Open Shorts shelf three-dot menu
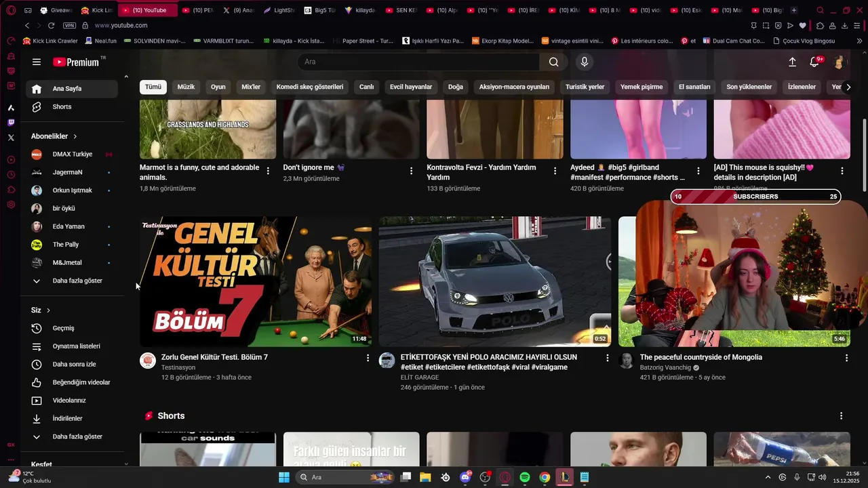 click(x=842, y=415)
